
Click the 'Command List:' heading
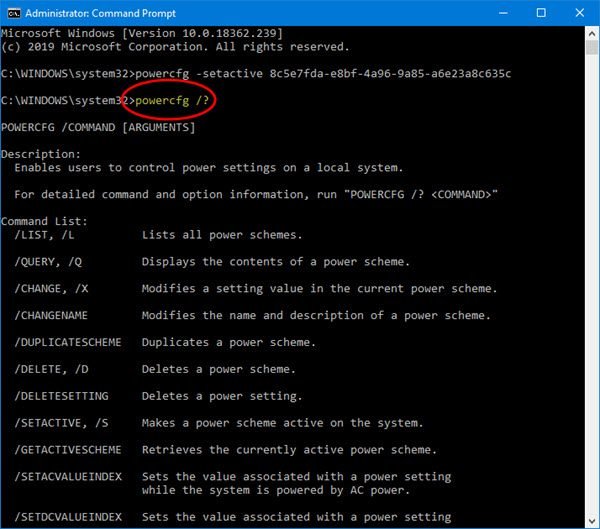(x=44, y=221)
